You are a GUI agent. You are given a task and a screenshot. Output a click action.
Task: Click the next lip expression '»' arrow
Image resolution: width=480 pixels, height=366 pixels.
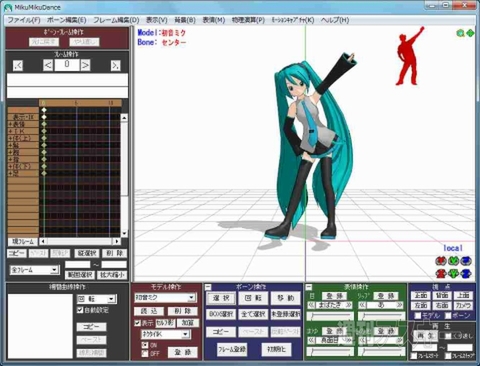399,305
